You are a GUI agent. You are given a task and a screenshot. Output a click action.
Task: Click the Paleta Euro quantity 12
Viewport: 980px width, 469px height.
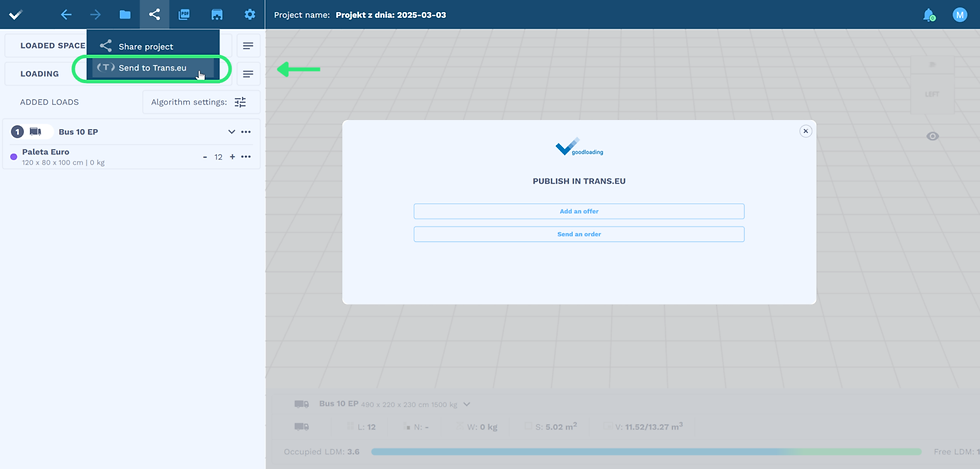click(218, 157)
